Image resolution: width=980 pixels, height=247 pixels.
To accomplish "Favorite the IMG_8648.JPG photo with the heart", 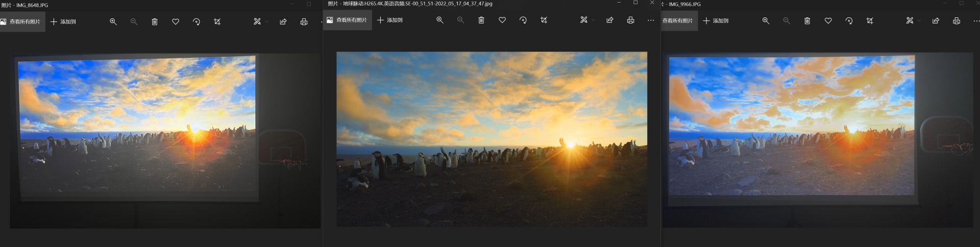I will tap(176, 21).
